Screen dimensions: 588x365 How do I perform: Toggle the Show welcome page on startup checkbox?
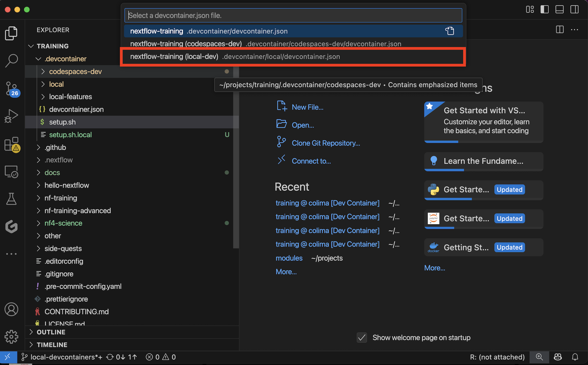(362, 337)
